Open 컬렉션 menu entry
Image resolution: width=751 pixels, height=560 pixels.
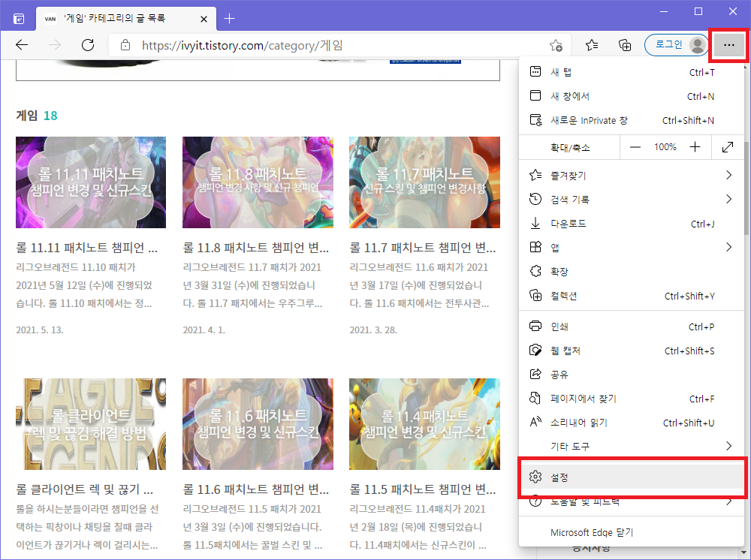632,296
